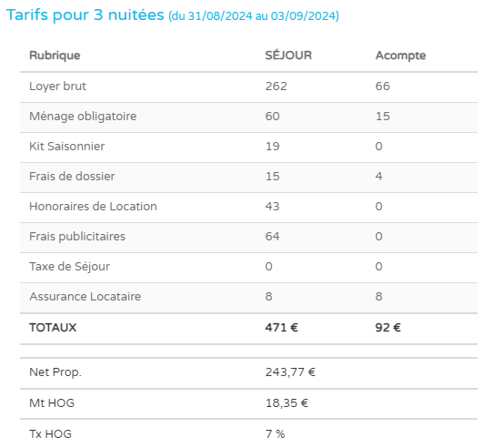Screen dimensions: 484x448
Task: Select the 'Taxe de Séjour' row label
Action: 69,266
